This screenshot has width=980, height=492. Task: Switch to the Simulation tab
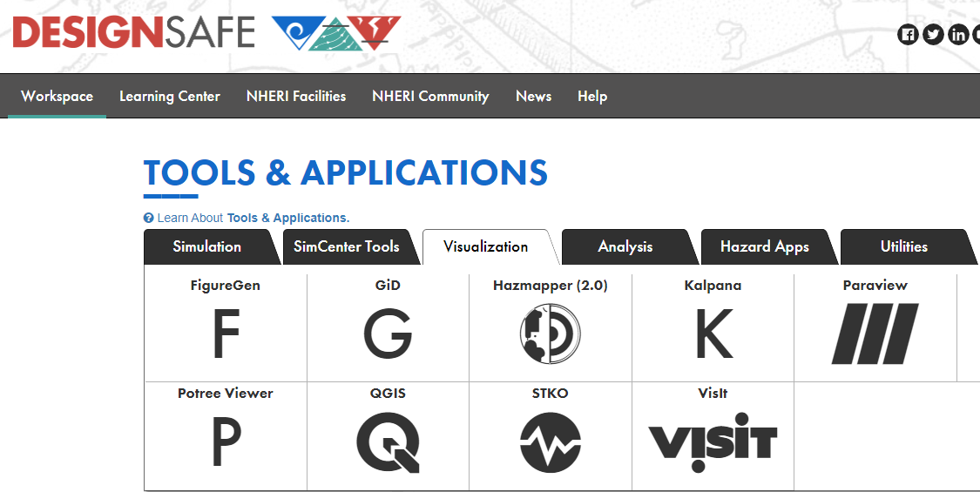207,247
